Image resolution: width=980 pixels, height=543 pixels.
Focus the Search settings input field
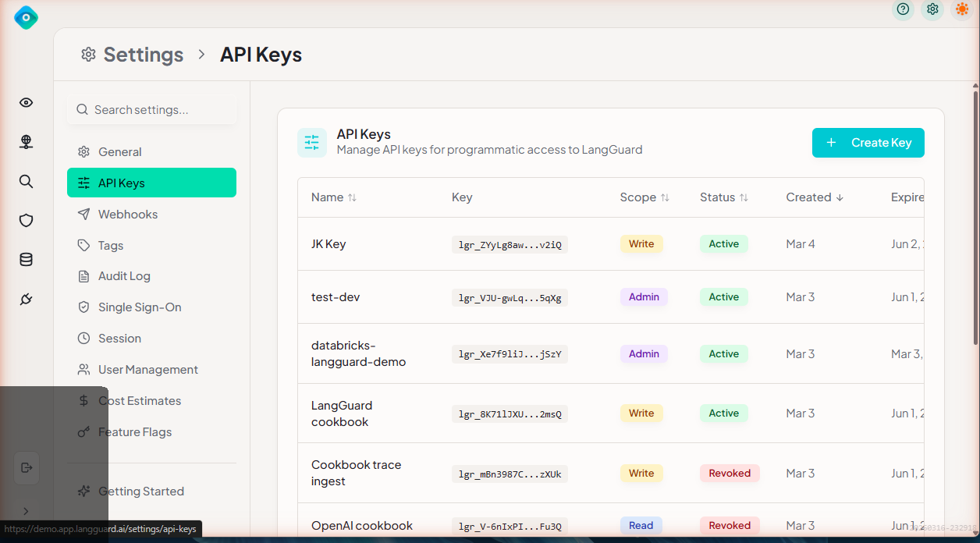pos(152,110)
